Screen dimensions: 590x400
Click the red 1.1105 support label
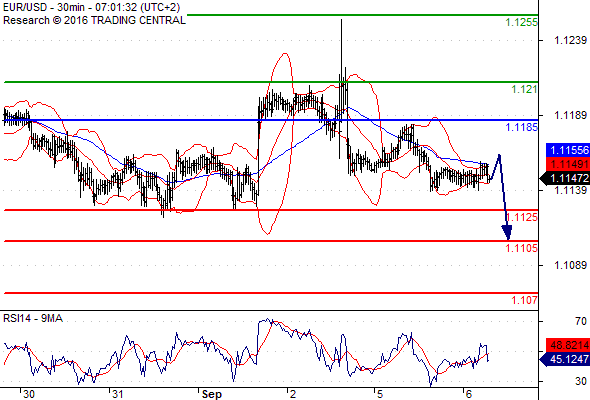point(522,248)
